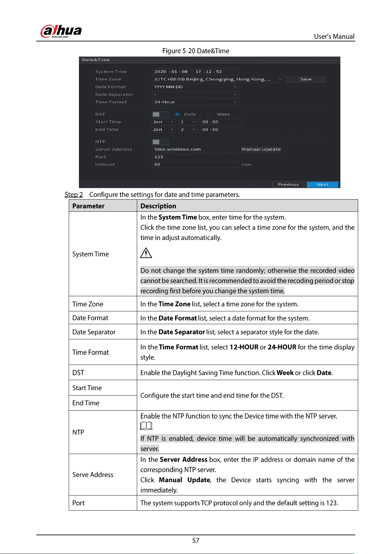Screen dimensions: 392x554
Task: Open the Time Zone dropdown list
Action: pos(218,79)
